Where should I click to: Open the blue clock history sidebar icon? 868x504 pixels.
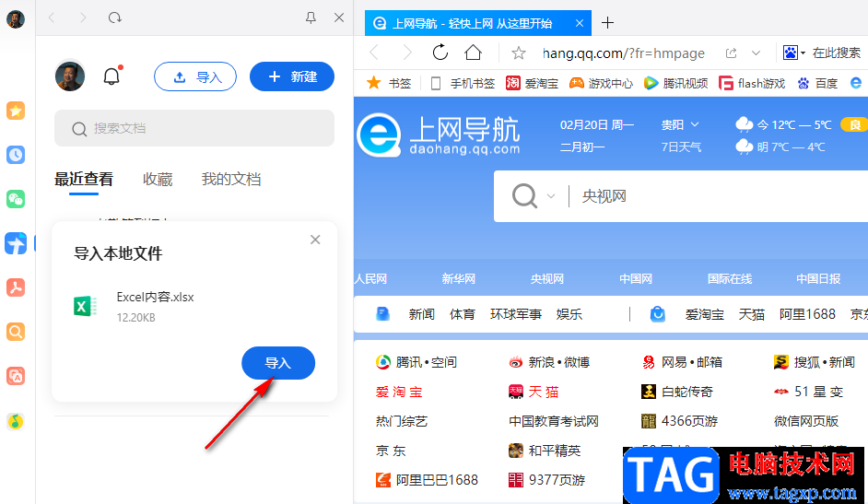(16, 155)
